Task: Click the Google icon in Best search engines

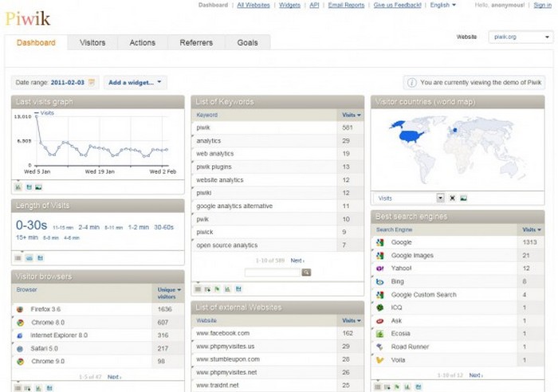Action: (380, 242)
